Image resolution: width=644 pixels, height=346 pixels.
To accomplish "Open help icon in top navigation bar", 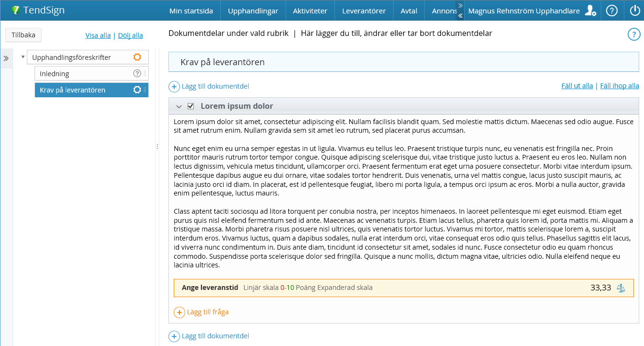I will coord(612,11).
